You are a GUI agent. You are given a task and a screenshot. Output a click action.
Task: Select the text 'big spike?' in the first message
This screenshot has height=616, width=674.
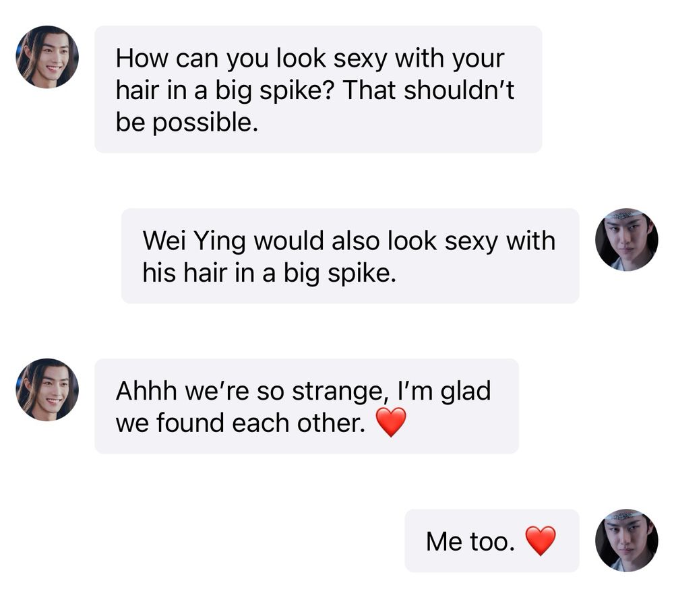point(275,91)
